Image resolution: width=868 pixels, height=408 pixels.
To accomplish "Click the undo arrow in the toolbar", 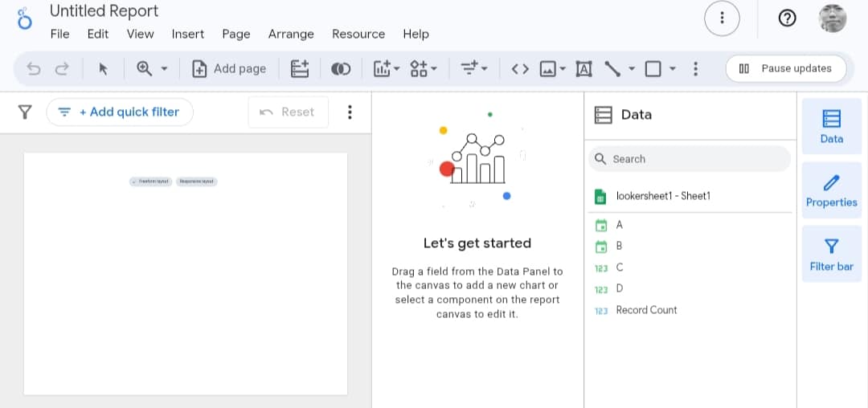I will pos(34,69).
